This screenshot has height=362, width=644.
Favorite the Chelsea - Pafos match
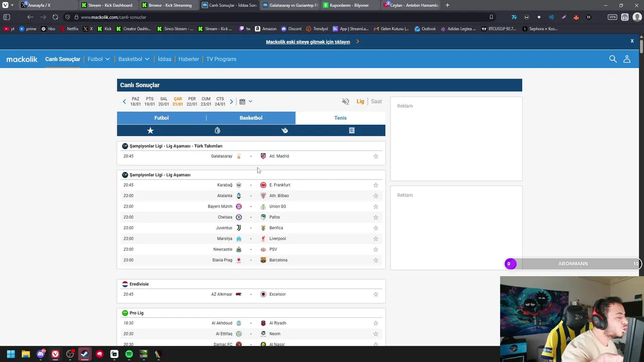point(375,217)
